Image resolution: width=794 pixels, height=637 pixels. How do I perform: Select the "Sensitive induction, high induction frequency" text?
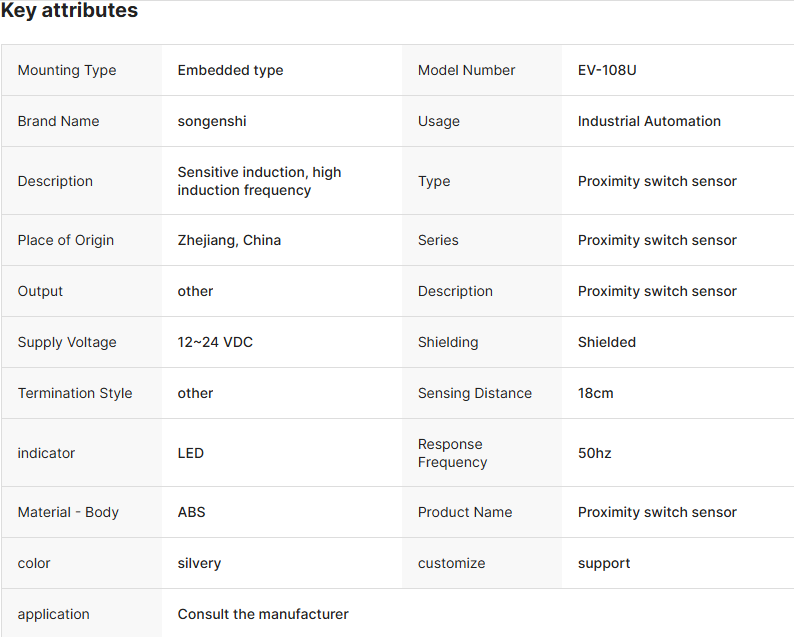coord(259,181)
